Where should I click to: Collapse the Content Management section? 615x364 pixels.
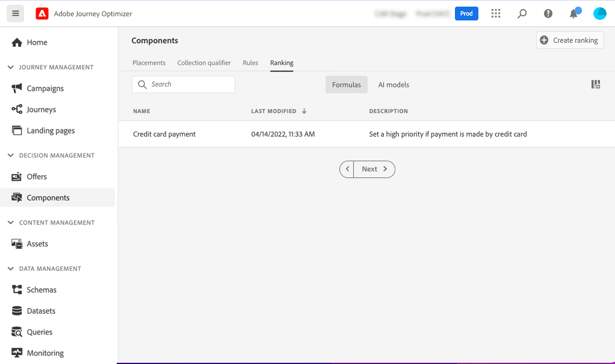[10, 222]
